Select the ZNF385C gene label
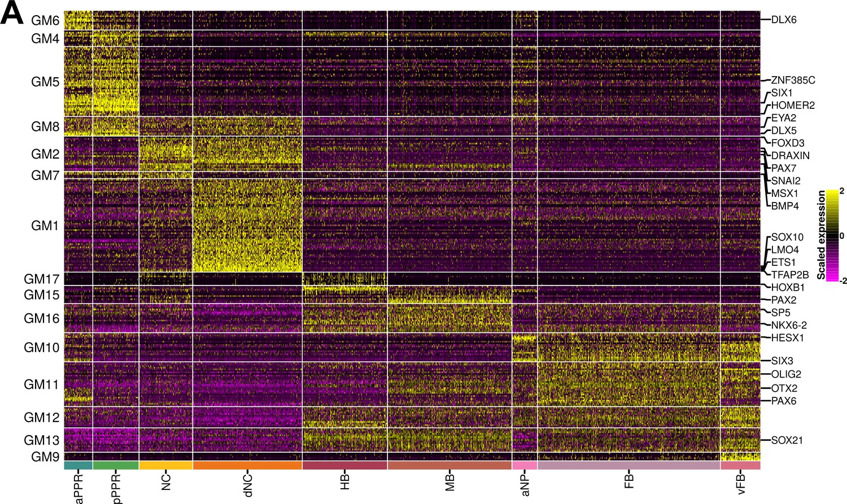This screenshot has height=504, width=847. pos(793,81)
